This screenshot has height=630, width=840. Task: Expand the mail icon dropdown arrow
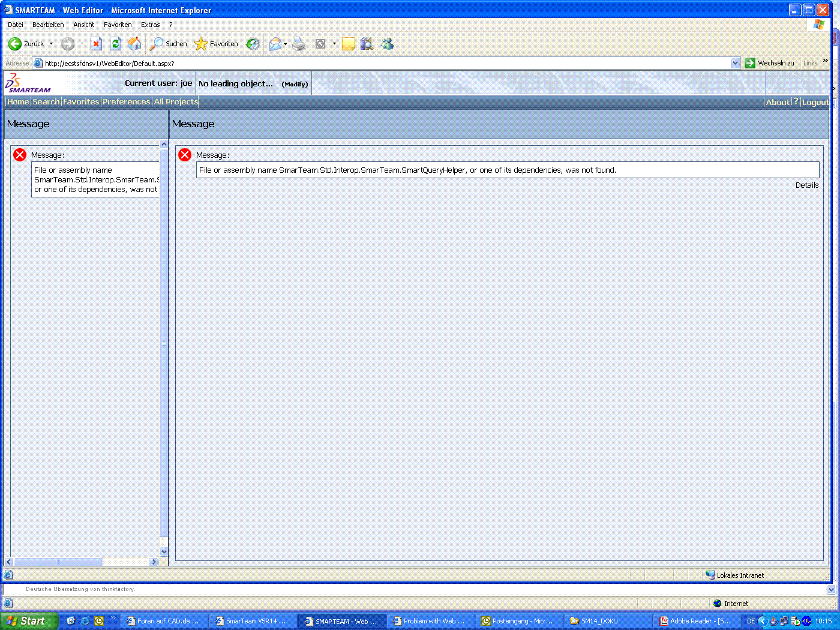coord(286,44)
